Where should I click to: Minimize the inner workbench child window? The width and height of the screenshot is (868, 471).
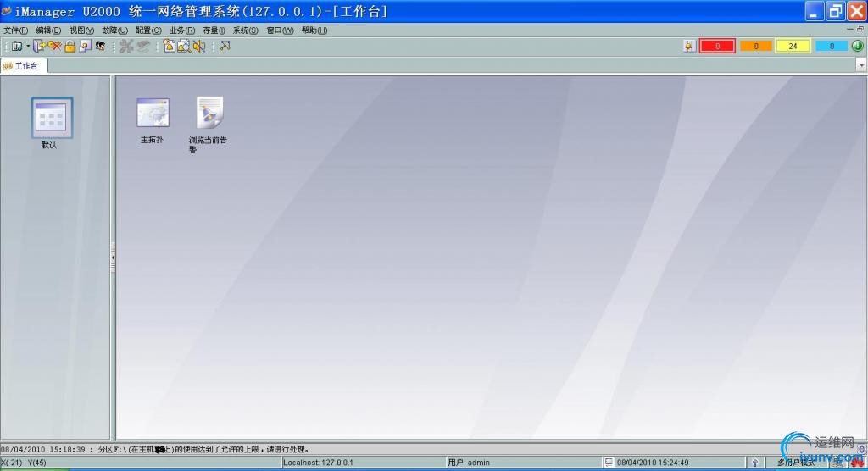click(850, 30)
